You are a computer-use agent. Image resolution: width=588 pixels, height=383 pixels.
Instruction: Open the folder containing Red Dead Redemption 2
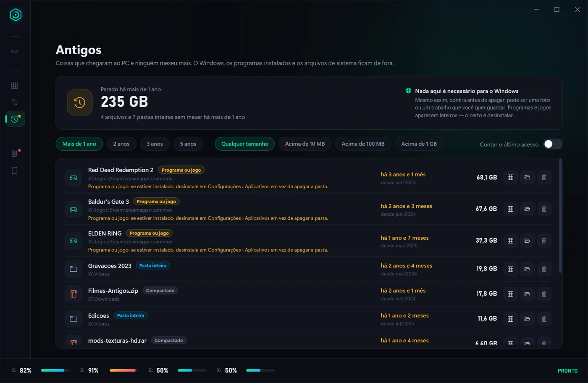pyautogui.click(x=527, y=178)
